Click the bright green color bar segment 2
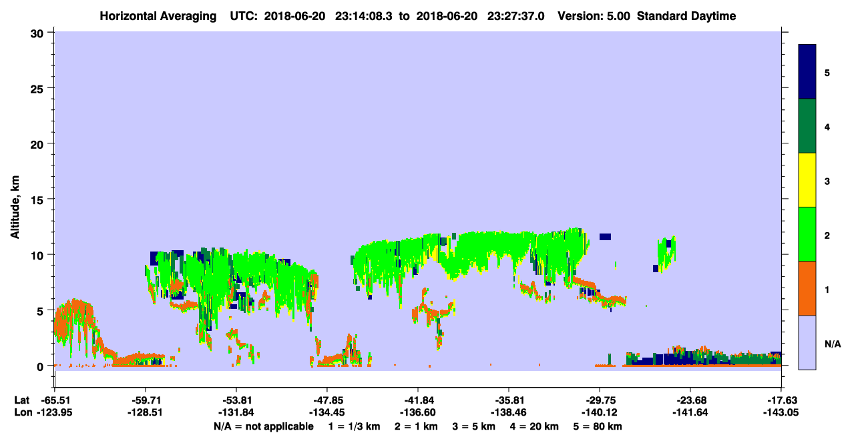868x445 pixels. coord(807,234)
